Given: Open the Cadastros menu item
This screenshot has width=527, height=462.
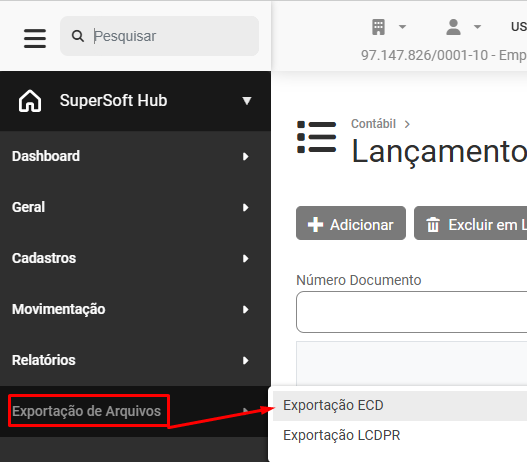Looking at the screenshot, I should coord(135,258).
